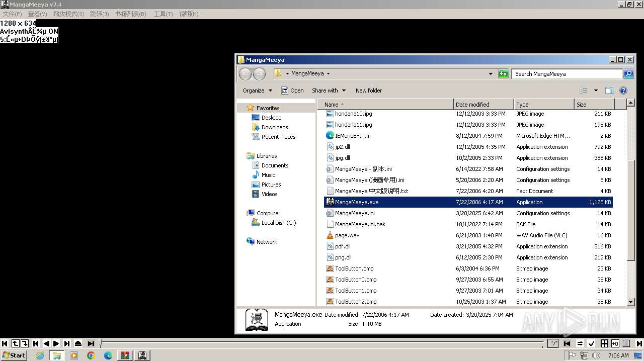Screen dimensions: 644x362
Task: Toggle the preview pane icon
Action: [609, 90]
